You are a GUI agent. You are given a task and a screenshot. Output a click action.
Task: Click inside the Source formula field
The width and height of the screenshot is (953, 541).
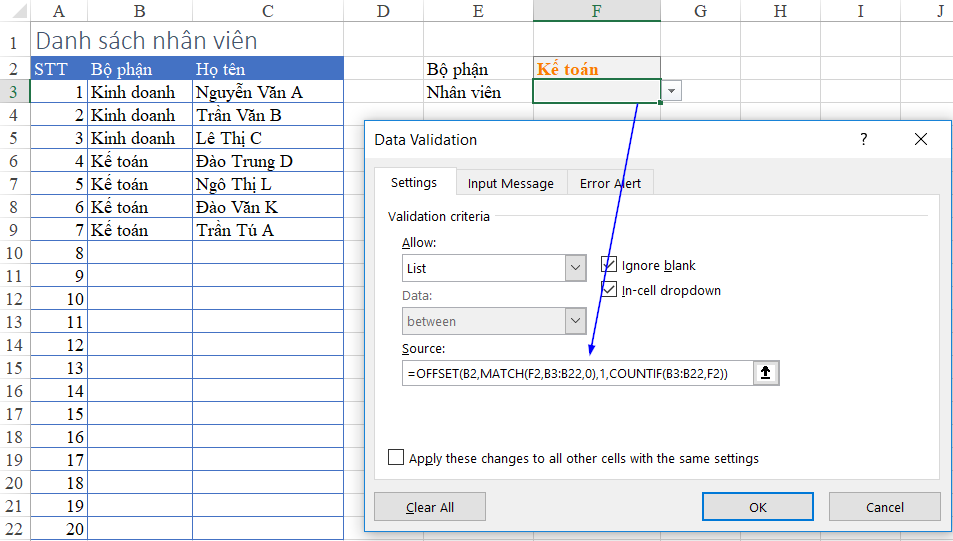577,373
